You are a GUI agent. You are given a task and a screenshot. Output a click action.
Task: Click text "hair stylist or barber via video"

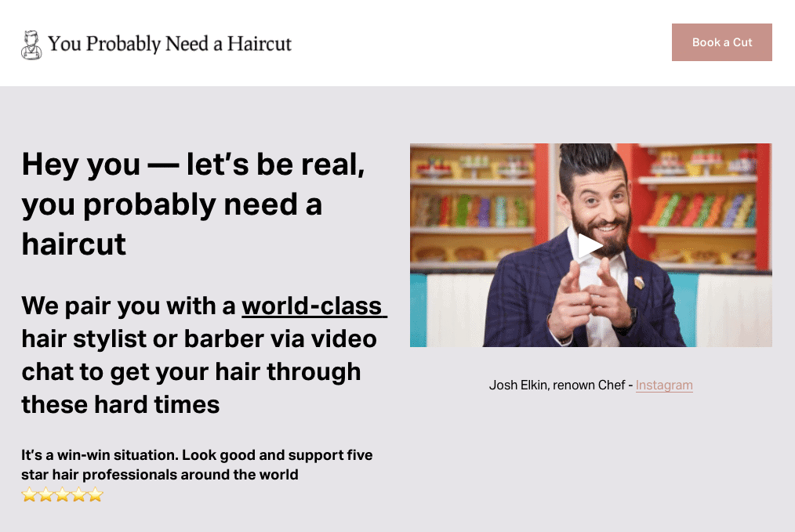[199, 339]
